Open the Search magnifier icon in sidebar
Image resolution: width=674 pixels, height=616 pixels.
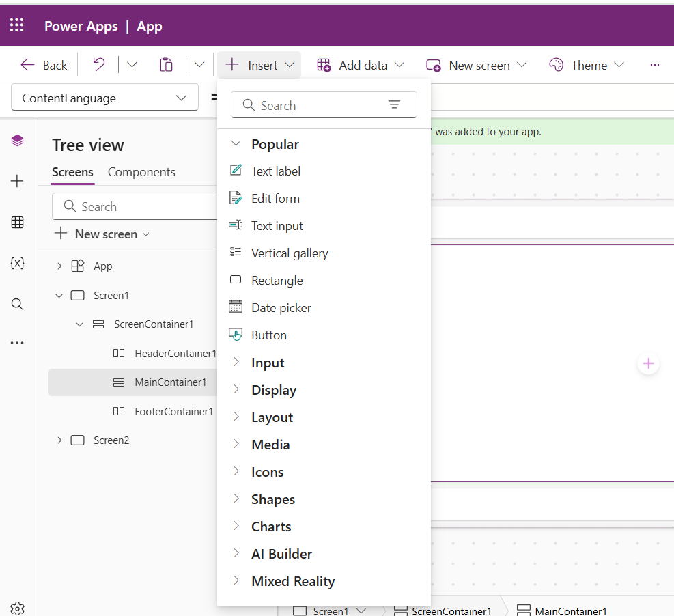tap(17, 305)
